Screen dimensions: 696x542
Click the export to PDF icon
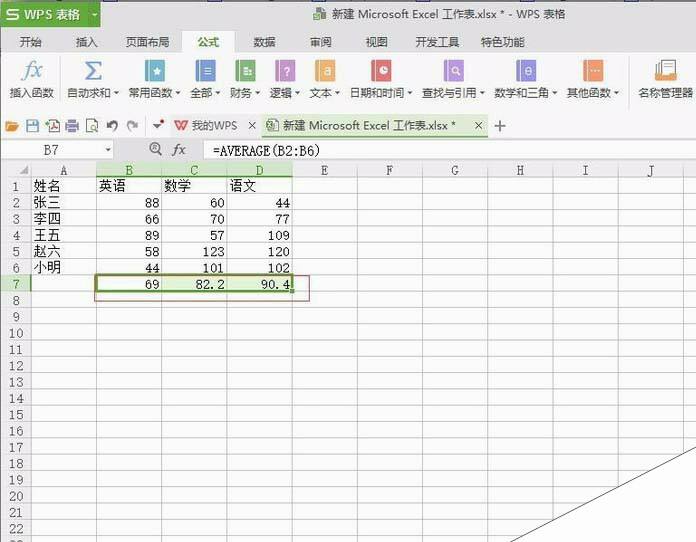(x=52, y=126)
